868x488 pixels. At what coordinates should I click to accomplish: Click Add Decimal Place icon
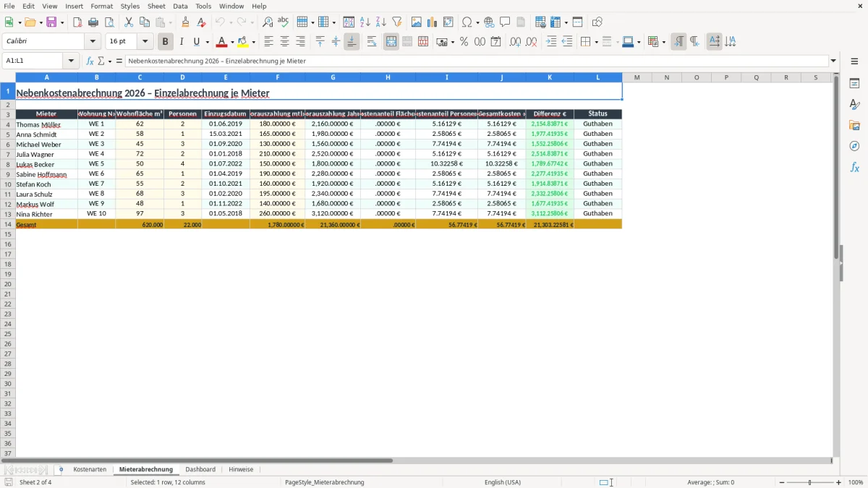[x=515, y=42]
